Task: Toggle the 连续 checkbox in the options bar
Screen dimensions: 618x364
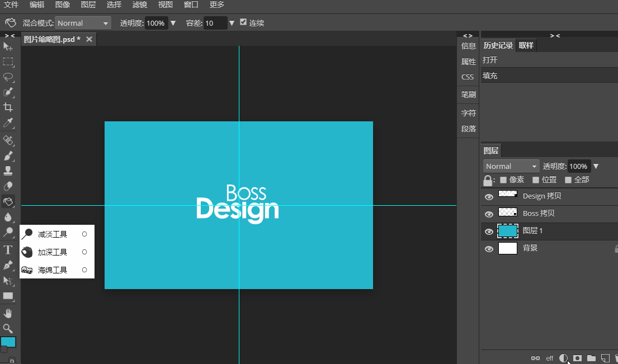Action: point(243,22)
